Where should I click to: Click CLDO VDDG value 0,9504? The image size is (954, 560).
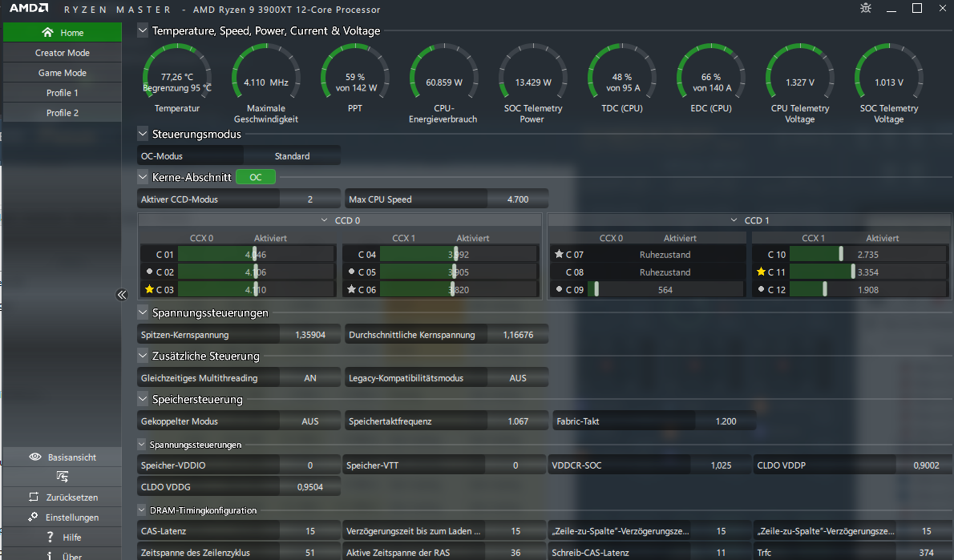click(x=309, y=487)
